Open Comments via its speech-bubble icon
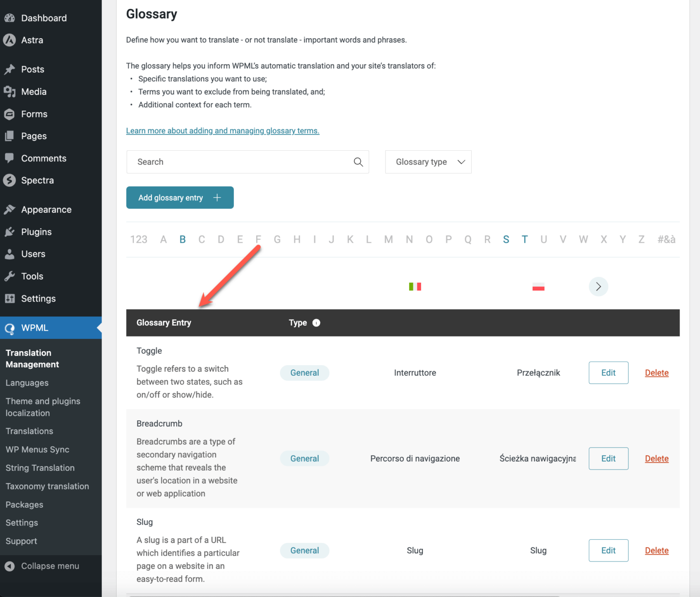This screenshot has height=597, width=700. (x=10, y=158)
